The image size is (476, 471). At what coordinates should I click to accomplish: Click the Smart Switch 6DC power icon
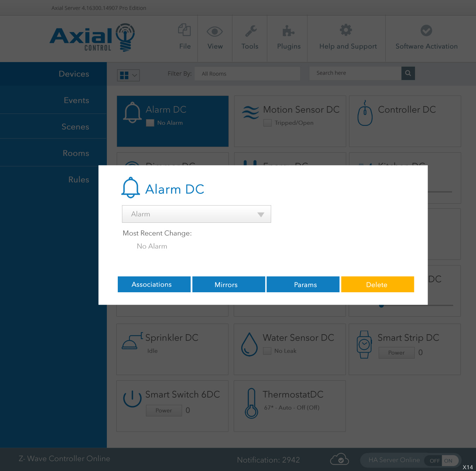(x=132, y=399)
